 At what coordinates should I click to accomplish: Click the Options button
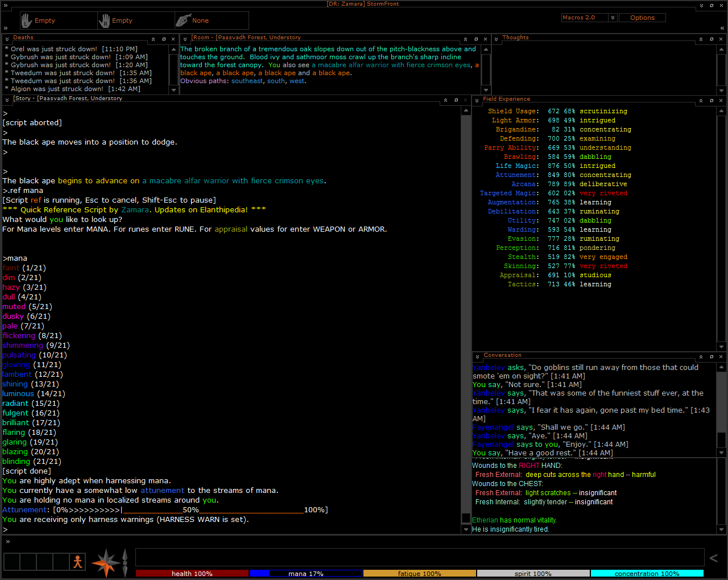(642, 18)
